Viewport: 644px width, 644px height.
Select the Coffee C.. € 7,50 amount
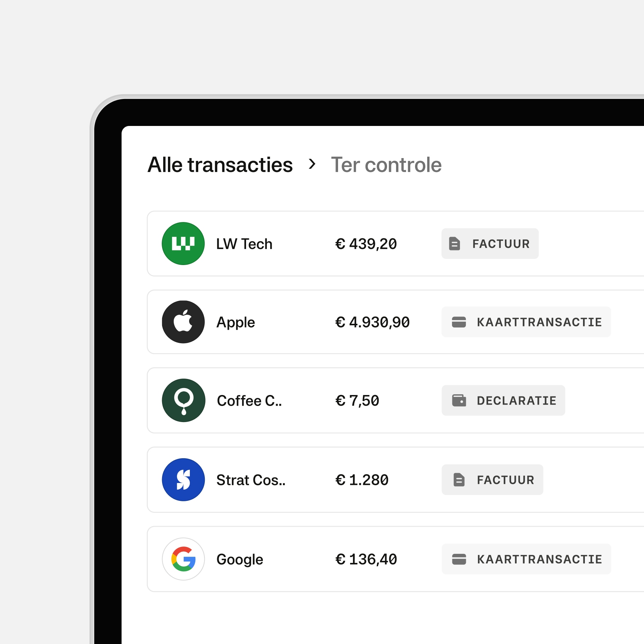click(x=357, y=400)
